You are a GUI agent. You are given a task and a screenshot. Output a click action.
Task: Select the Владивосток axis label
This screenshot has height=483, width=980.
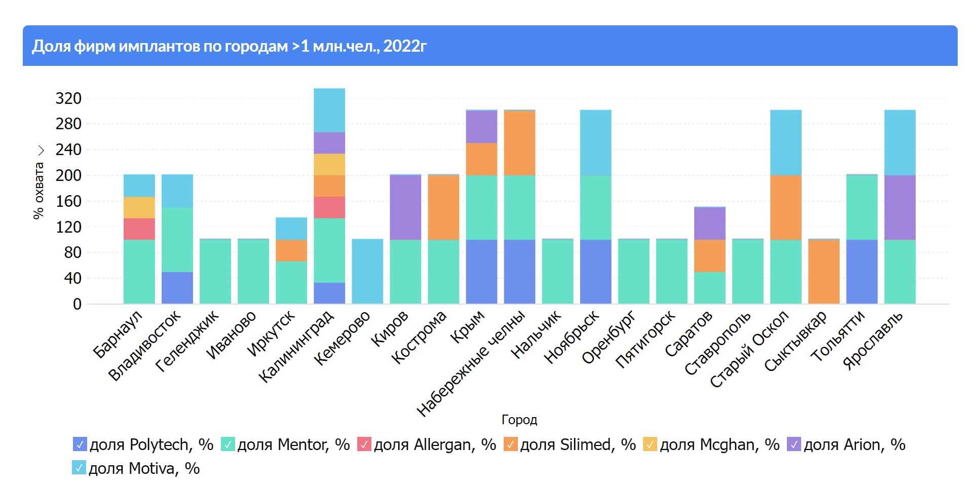pyautogui.click(x=145, y=346)
